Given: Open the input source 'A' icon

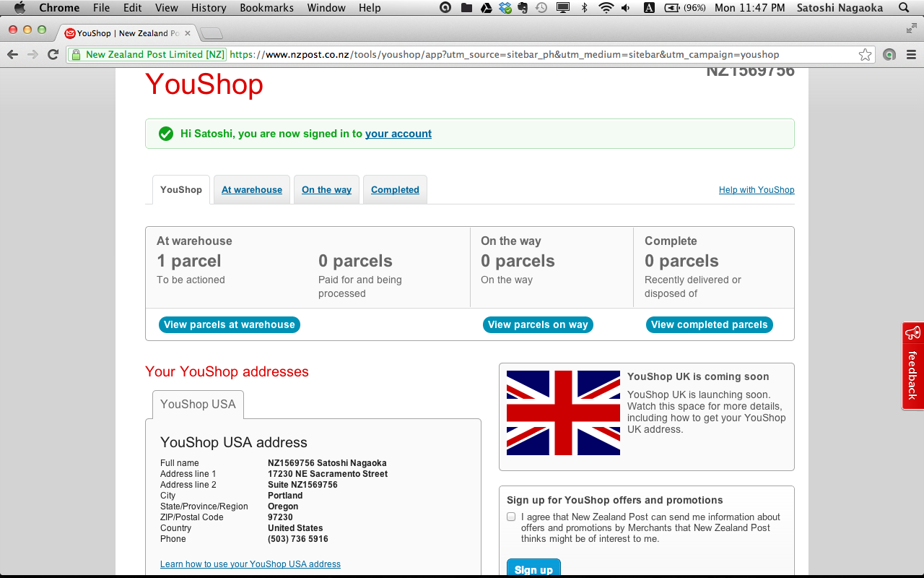Looking at the screenshot, I should 648,8.
